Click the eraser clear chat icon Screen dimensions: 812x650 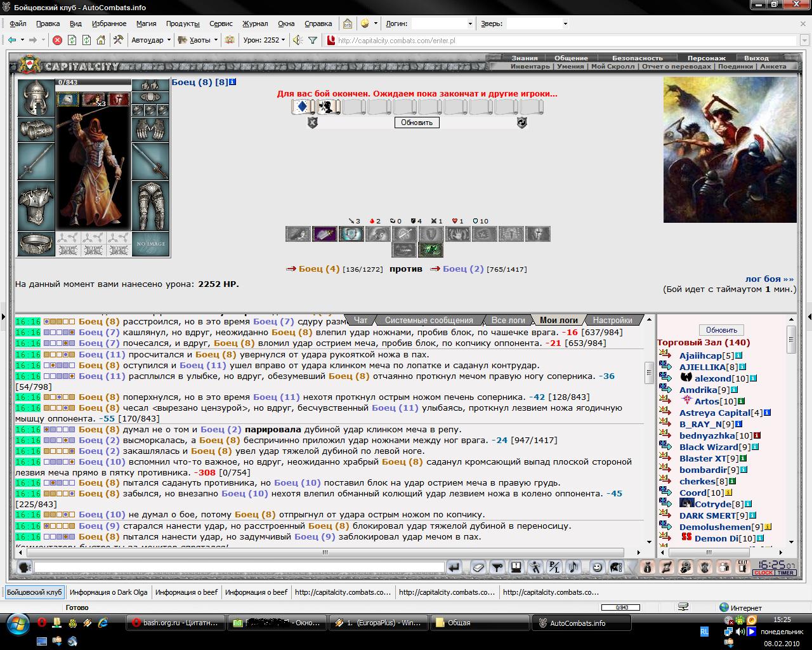coord(478,567)
